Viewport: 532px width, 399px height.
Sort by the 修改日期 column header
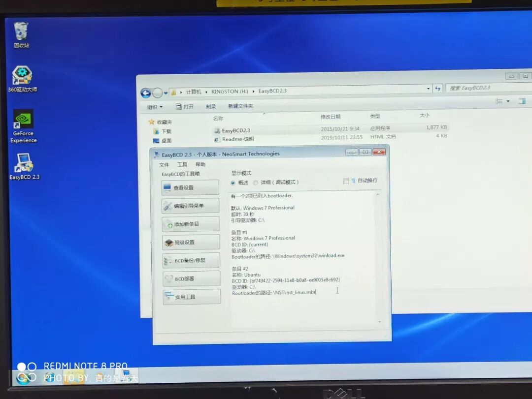coord(331,117)
